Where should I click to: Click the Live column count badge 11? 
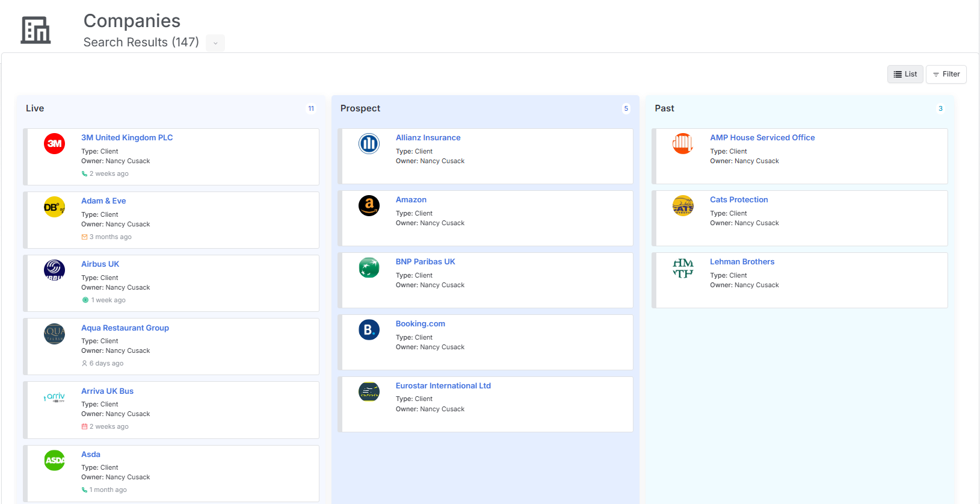coord(311,108)
